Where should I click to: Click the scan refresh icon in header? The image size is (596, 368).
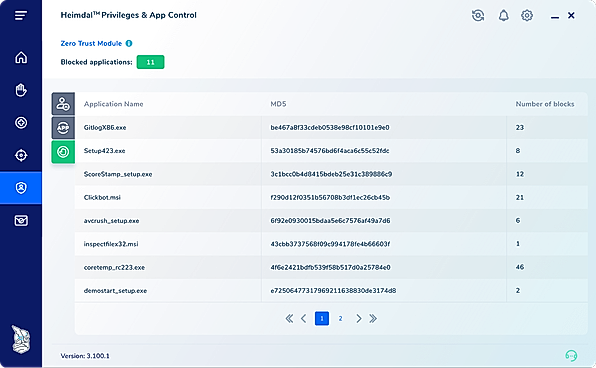pos(478,16)
